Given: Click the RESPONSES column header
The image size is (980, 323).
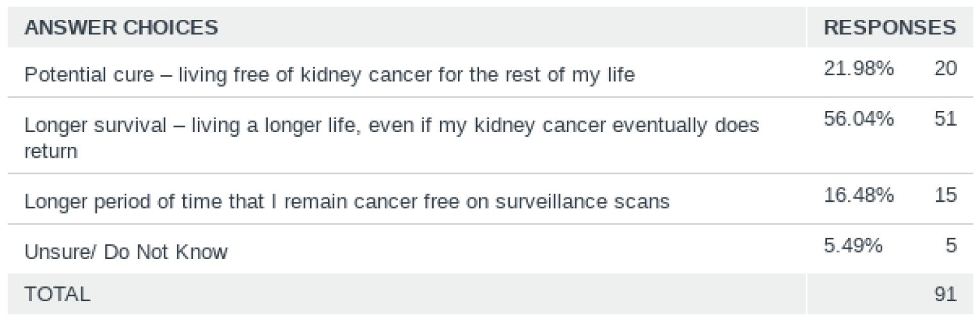Looking at the screenshot, I should (x=890, y=28).
